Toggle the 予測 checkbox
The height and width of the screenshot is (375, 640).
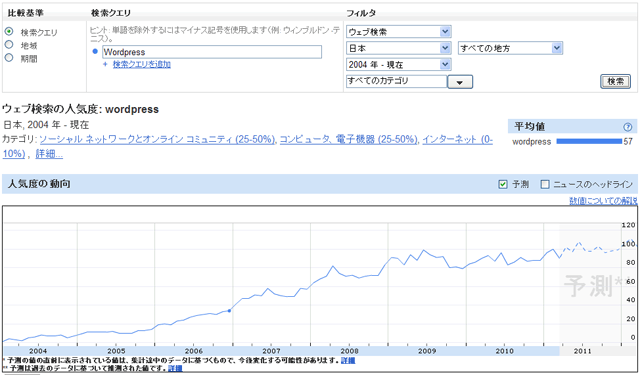click(x=503, y=184)
